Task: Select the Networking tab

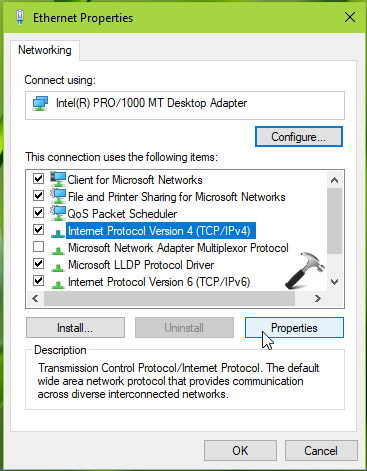Action: click(x=45, y=50)
